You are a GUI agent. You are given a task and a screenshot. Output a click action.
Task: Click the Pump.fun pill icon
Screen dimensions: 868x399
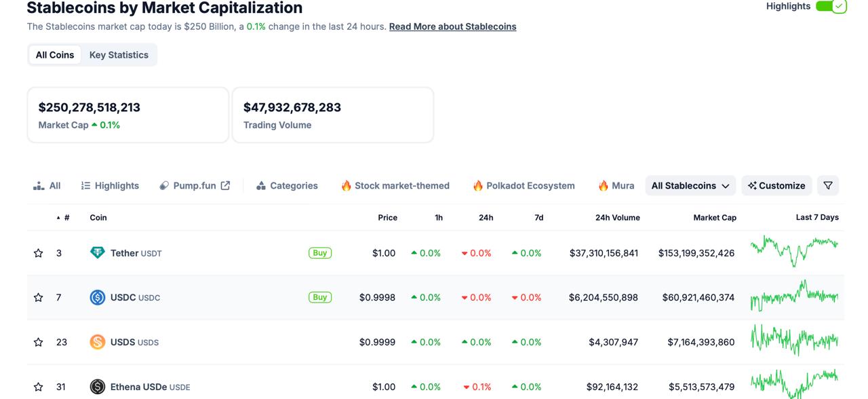164,186
